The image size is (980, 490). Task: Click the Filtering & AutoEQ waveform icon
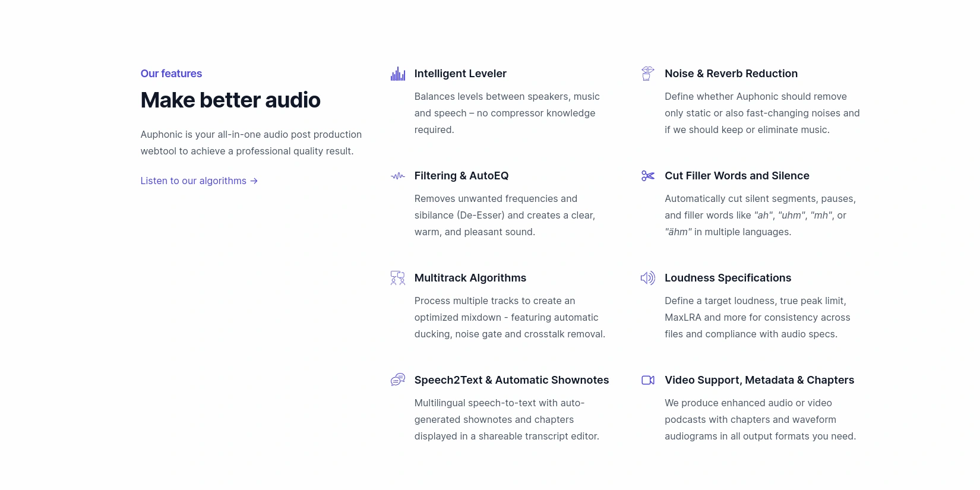pyautogui.click(x=397, y=176)
